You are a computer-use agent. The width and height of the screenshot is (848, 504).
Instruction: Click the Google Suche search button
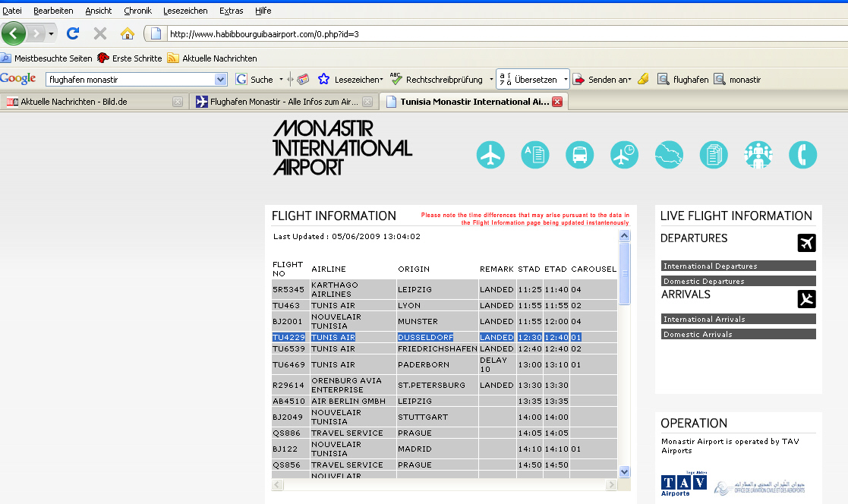(254, 80)
